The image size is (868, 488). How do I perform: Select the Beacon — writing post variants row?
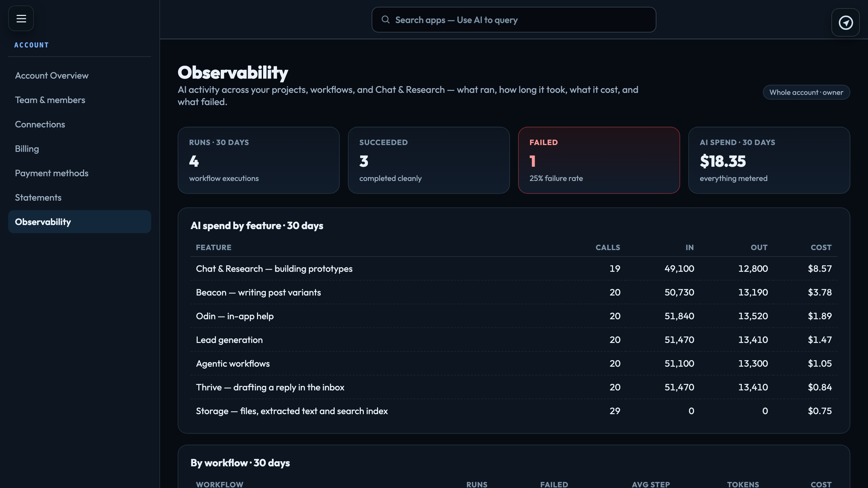514,292
